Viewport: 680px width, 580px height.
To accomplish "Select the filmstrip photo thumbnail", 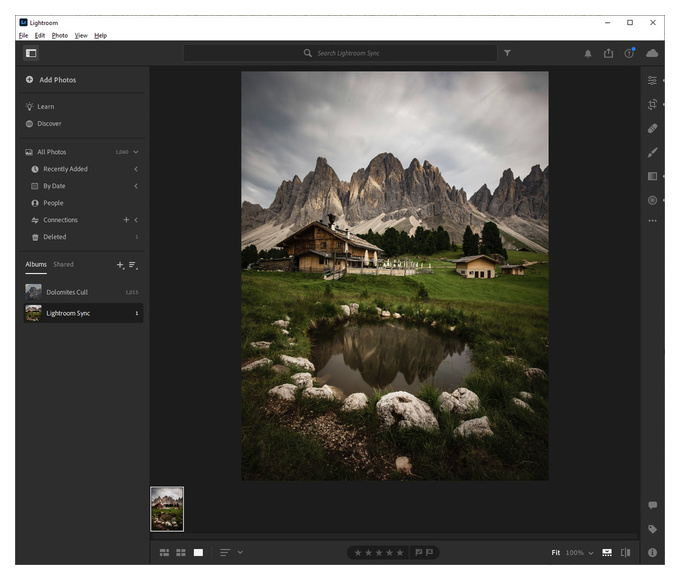I will [167, 509].
